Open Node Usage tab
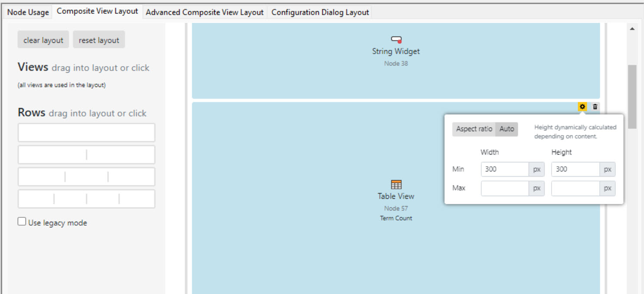The height and width of the screenshot is (294, 644). (28, 12)
